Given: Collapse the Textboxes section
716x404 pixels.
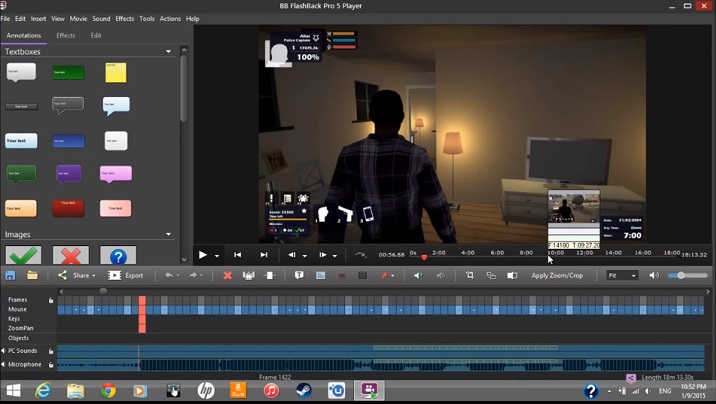Looking at the screenshot, I should pyautogui.click(x=168, y=52).
